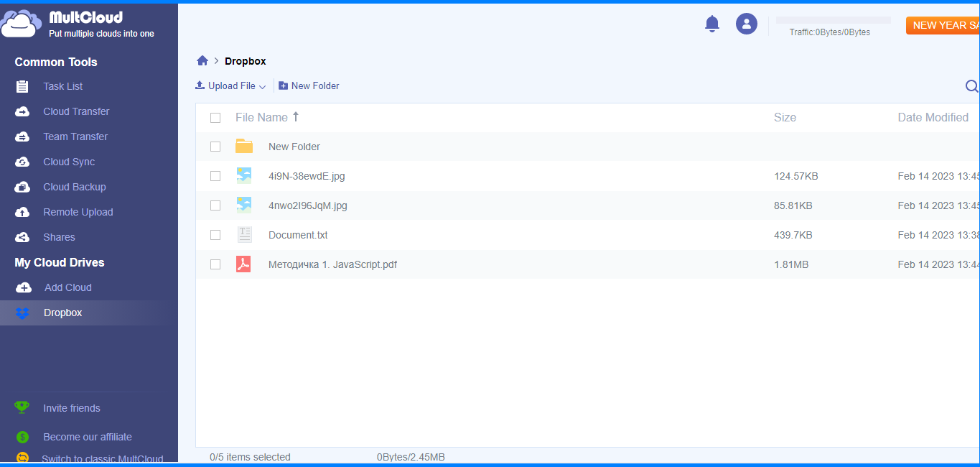Click the Remote Upload icon
Screen dimensions: 980x467
tap(22, 212)
